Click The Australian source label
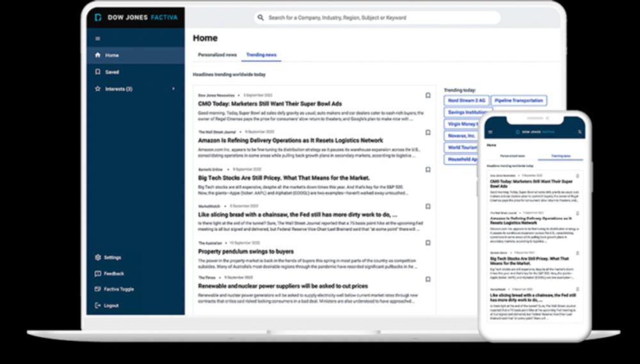640x364 pixels. pos(210,243)
